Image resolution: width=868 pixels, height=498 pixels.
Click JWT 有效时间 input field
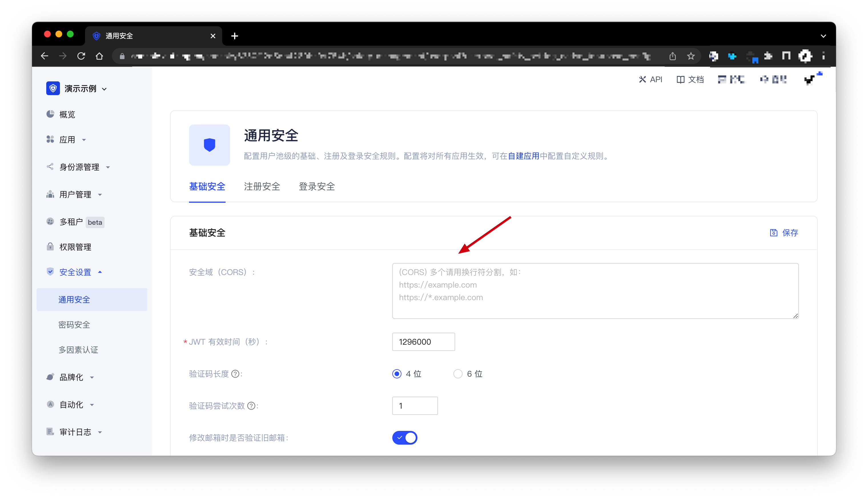click(x=423, y=342)
